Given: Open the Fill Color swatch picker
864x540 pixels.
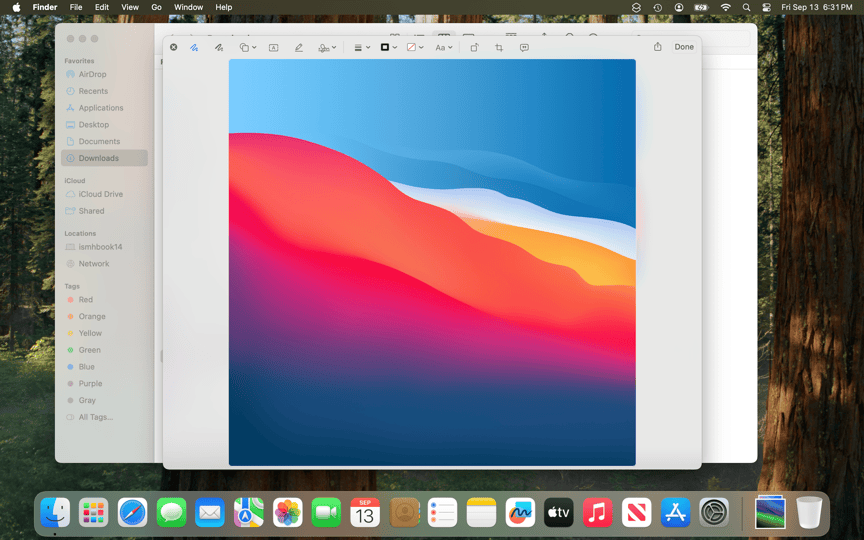Looking at the screenshot, I should (415, 47).
